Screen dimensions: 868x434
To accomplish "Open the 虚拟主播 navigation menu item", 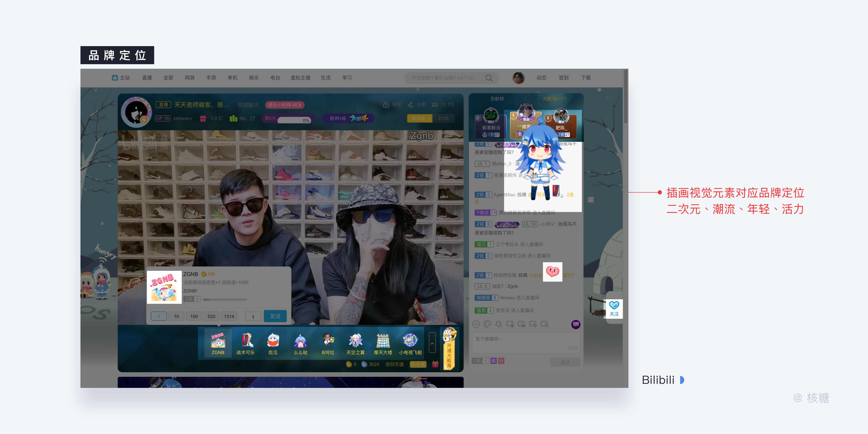I will (300, 78).
